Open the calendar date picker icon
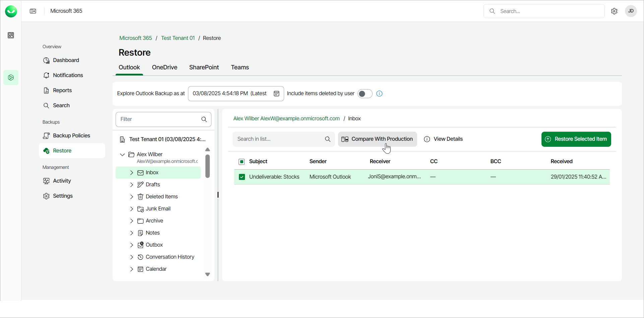This screenshot has width=644, height=318. 276,93
